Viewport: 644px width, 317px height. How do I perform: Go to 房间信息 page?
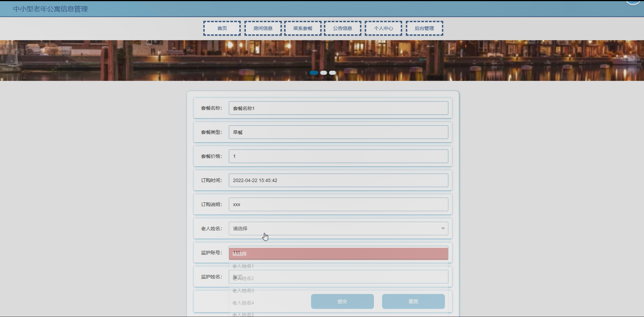click(263, 28)
